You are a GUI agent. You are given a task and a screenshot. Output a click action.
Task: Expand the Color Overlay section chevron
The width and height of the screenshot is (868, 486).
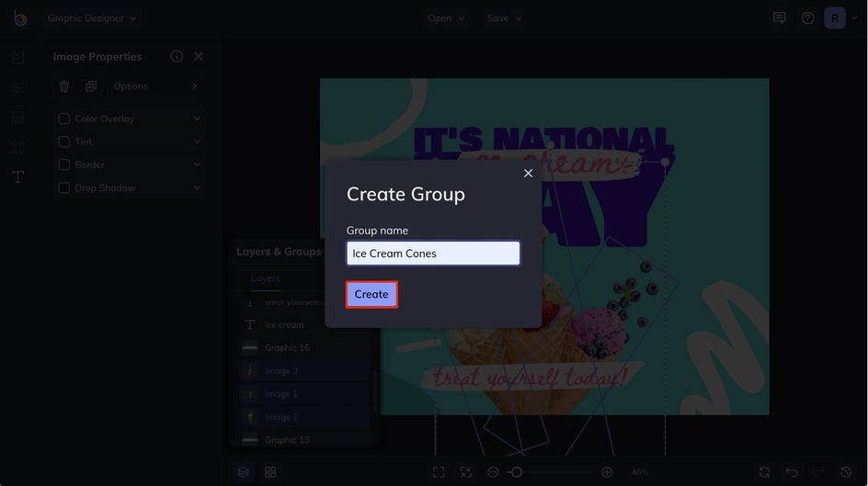click(197, 119)
